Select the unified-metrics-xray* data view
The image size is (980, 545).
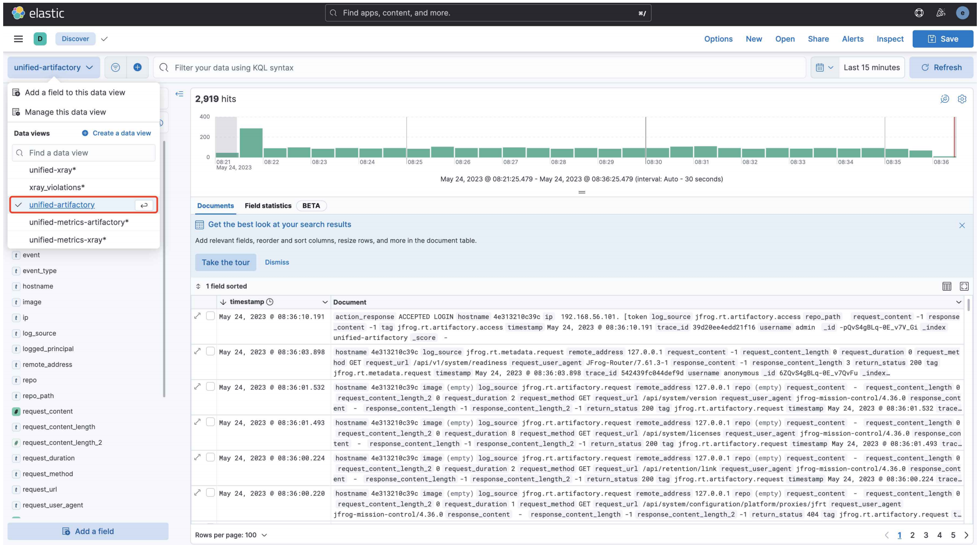(x=85, y=240)
